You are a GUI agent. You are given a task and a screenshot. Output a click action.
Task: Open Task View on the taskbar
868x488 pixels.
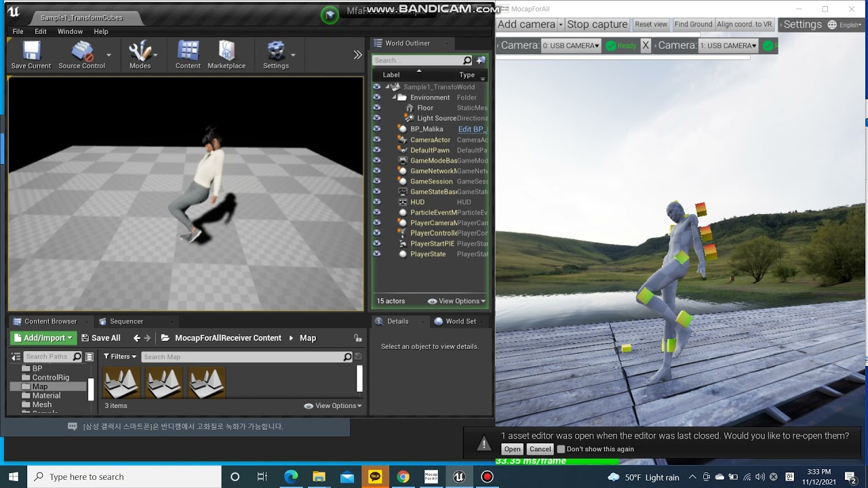coord(262,476)
